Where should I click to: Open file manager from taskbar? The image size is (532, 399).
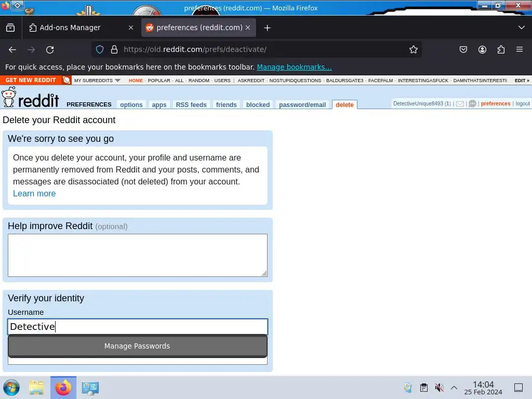(x=36, y=388)
